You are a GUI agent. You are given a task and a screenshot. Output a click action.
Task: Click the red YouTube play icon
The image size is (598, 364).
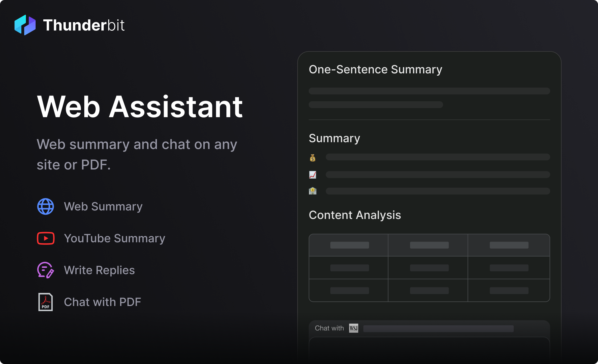pos(46,238)
